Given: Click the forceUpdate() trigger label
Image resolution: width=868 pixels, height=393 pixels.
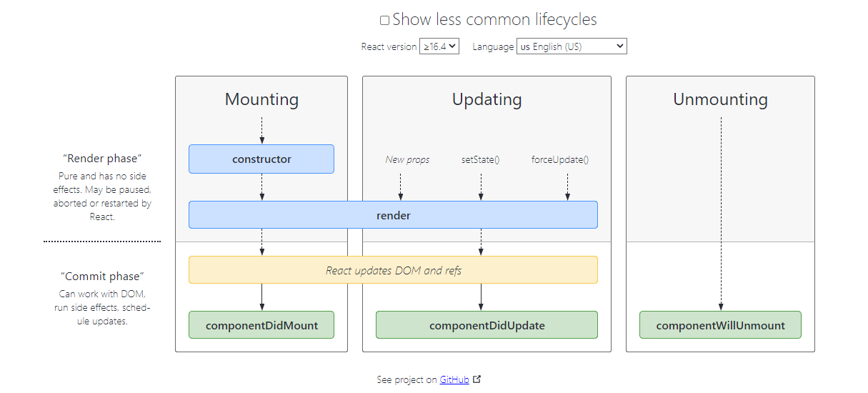Looking at the screenshot, I should 560,159.
